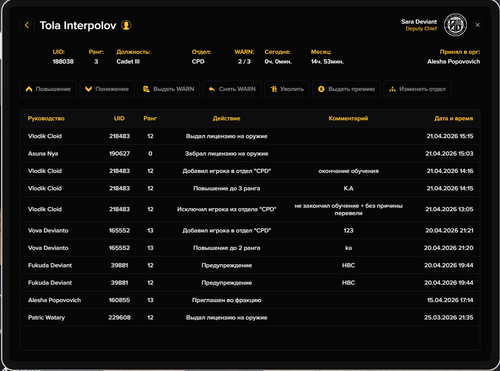The image size is (500, 371).
Task: Click the user badge icon beside Tola Interpolov
Action: (x=126, y=25)
